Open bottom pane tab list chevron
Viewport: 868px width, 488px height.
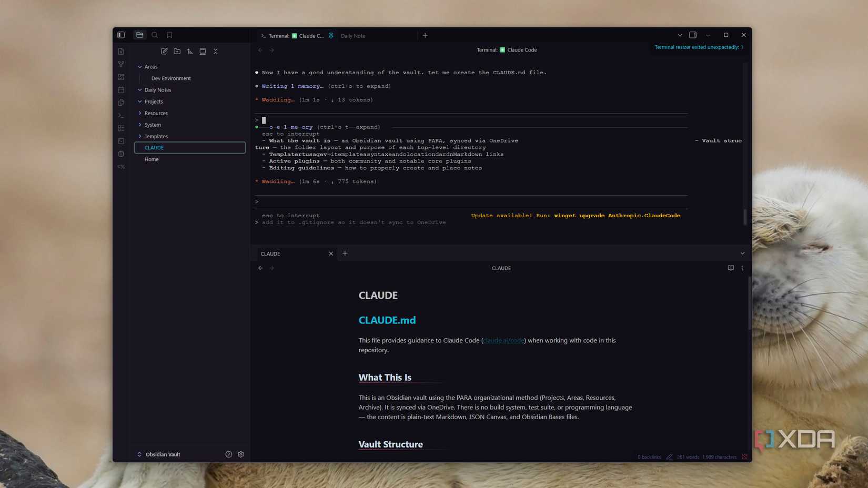pos(742,253)
